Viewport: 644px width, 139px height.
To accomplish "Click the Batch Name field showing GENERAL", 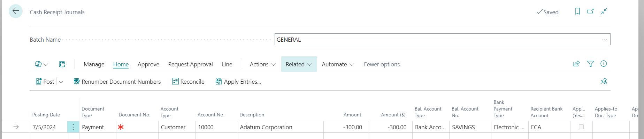I will click(442, 39).
